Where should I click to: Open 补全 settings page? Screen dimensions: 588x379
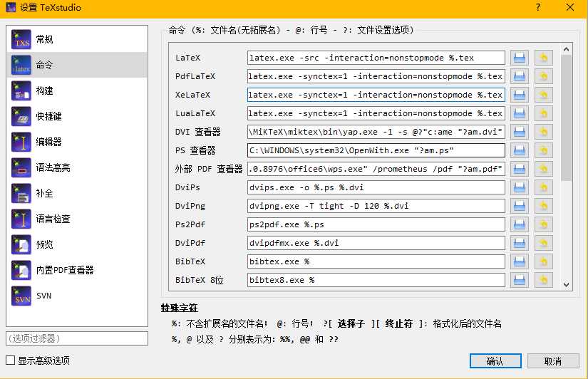[77, 193]
